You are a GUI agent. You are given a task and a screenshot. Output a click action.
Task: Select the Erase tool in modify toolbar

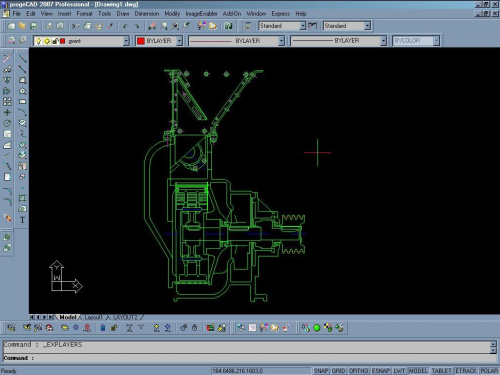[7, 59]
